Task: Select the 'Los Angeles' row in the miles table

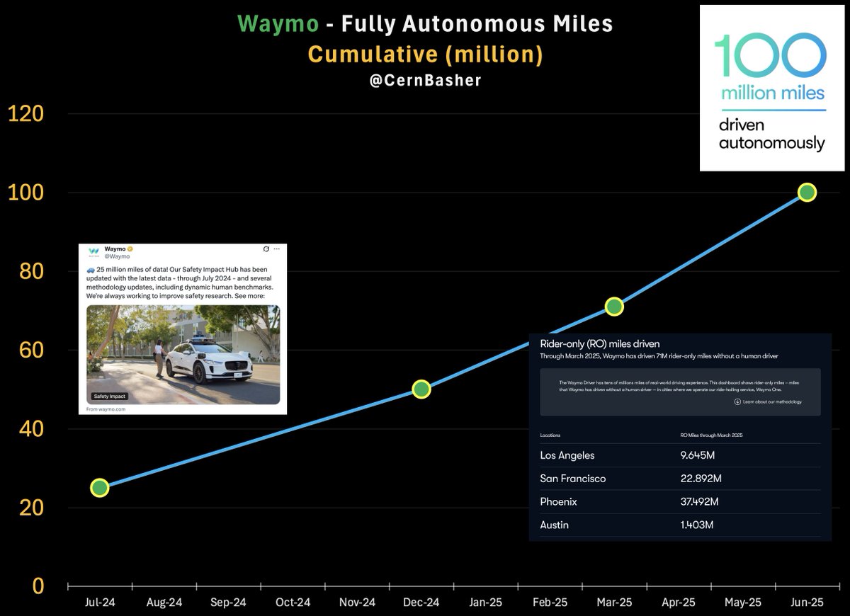Action: click(680, 455)
